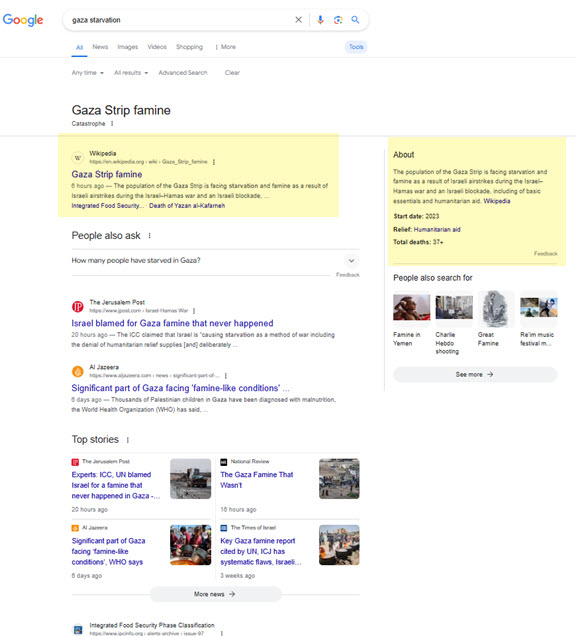This screenshot has width=576, height=636.
Task: Open the Any time filter dropdown
Action: coord(88,73)
